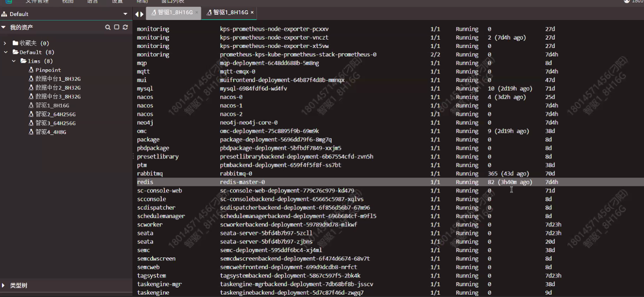The width and height of the screenshot is (644, 297).
Task: Collapse the lims (8) folder
Action: (14, 61)
